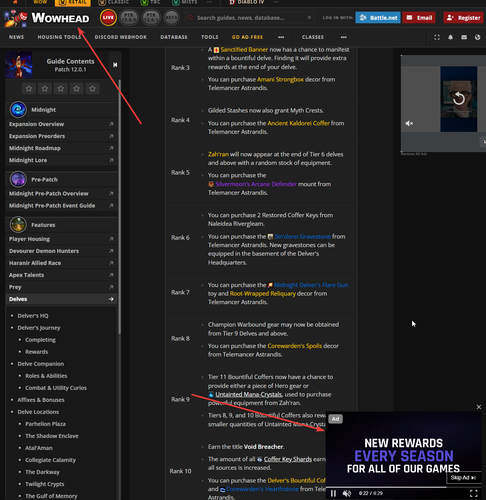This screenshot has width=486, height=500.
Task: Rate the guide four stars
Action: coord(77,88)
